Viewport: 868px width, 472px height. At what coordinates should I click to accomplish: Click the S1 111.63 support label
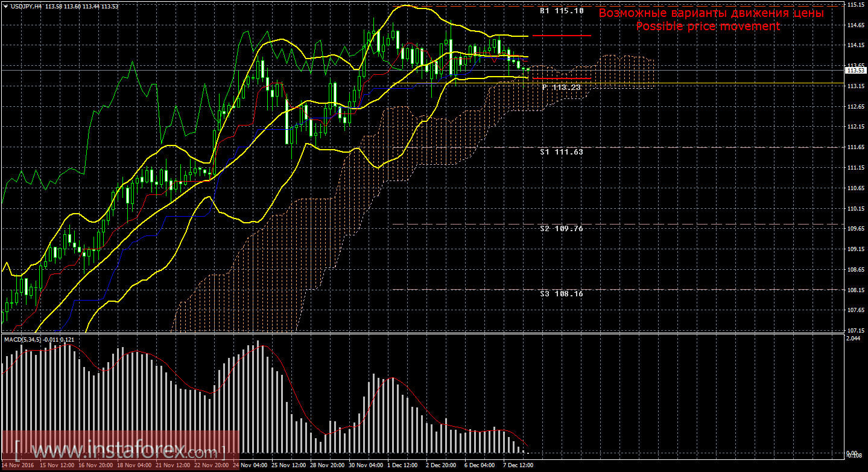pos(561,152)
